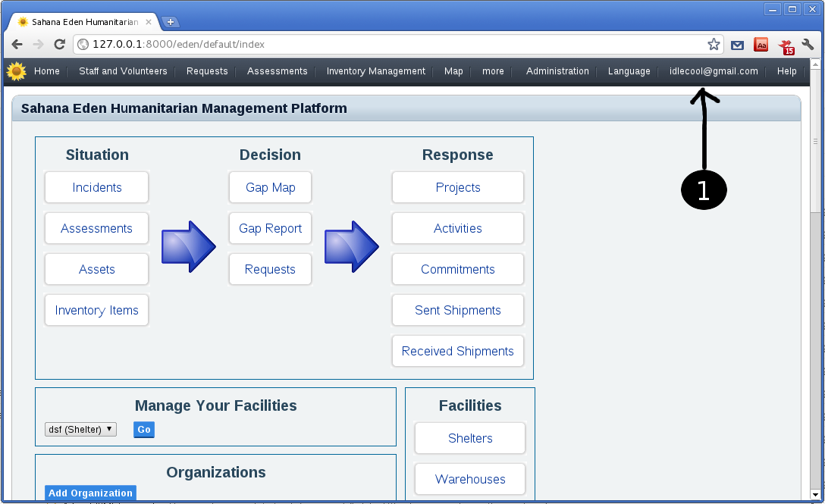The width and height of the screenshot is (825, 504).
Task: Click the Sahana sunflower logo icon
Action: click(x=16, y=71)
